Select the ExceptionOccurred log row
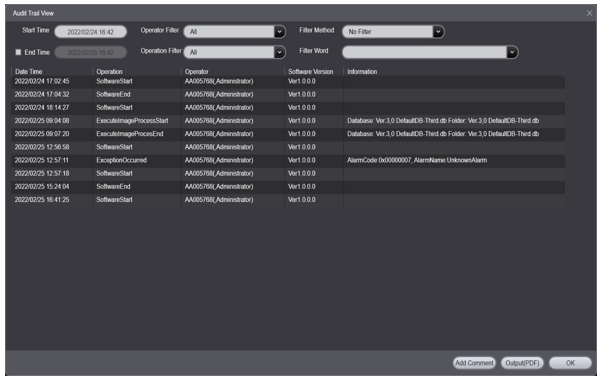This screenshot has height=381, width=603. click(x=288, y=160)
